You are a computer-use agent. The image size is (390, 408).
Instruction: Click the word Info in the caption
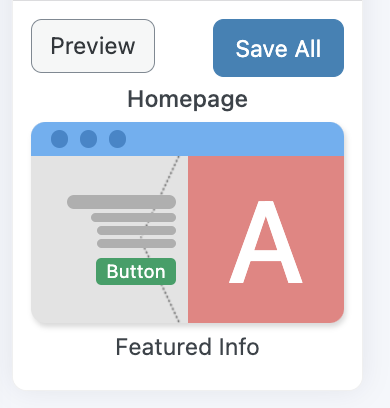pos(239,347)
